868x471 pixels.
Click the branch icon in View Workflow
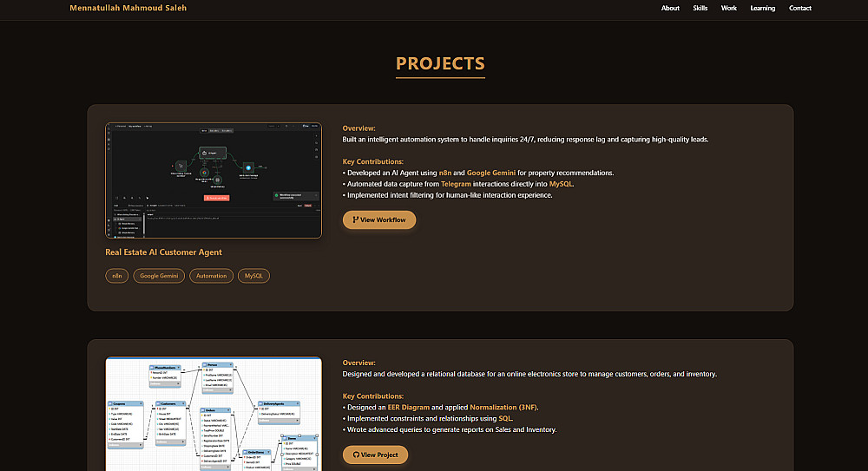click(x=355, y=219)
